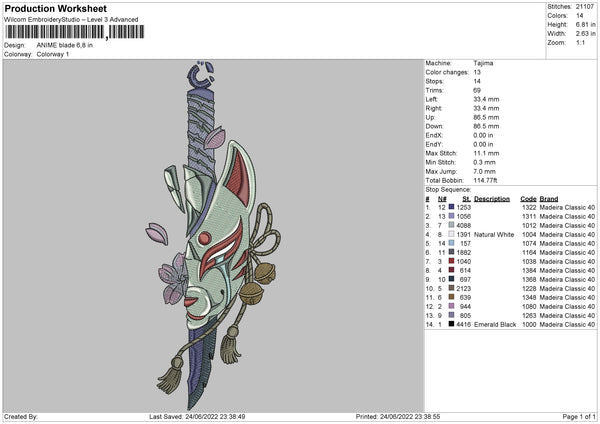
Task: Click the 'Color changes:' label
Action: (x=447, y=72)
